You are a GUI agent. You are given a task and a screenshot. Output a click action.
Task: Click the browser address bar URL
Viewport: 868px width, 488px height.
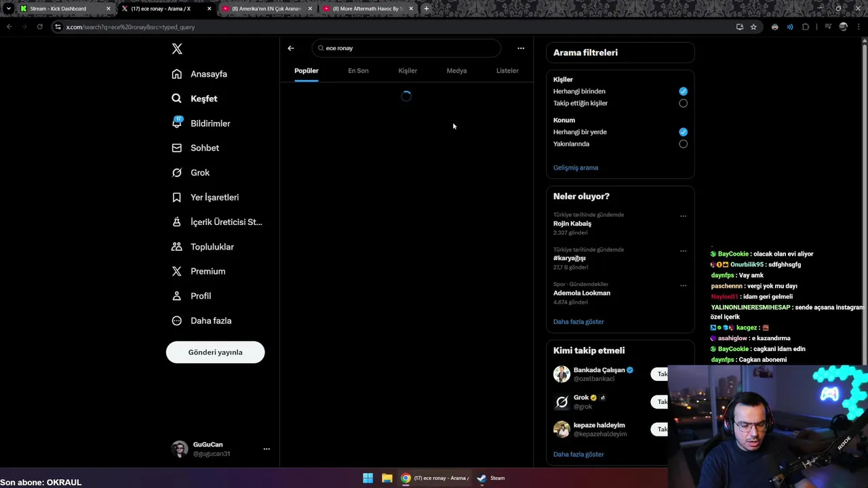tap(130, 27)
